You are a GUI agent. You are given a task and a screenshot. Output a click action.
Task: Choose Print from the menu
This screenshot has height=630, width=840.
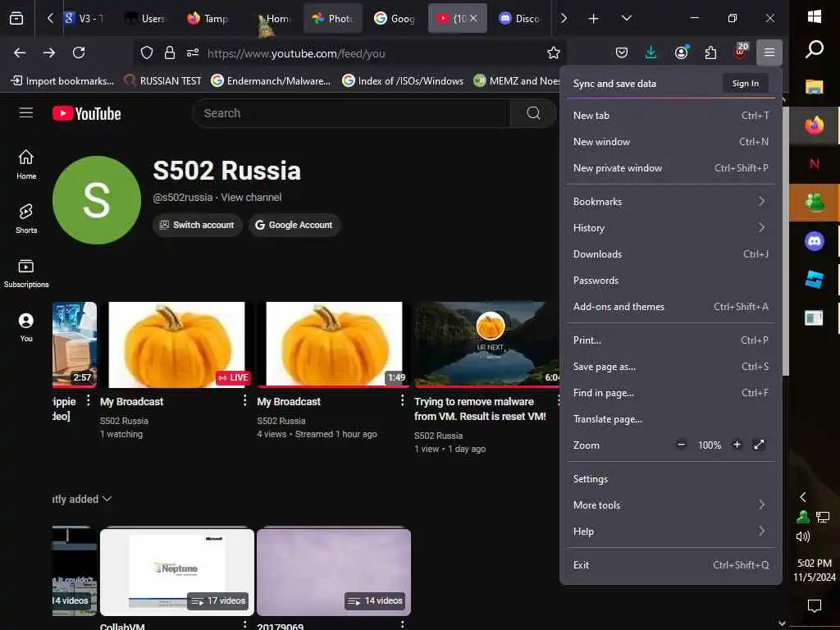point(671,340)
